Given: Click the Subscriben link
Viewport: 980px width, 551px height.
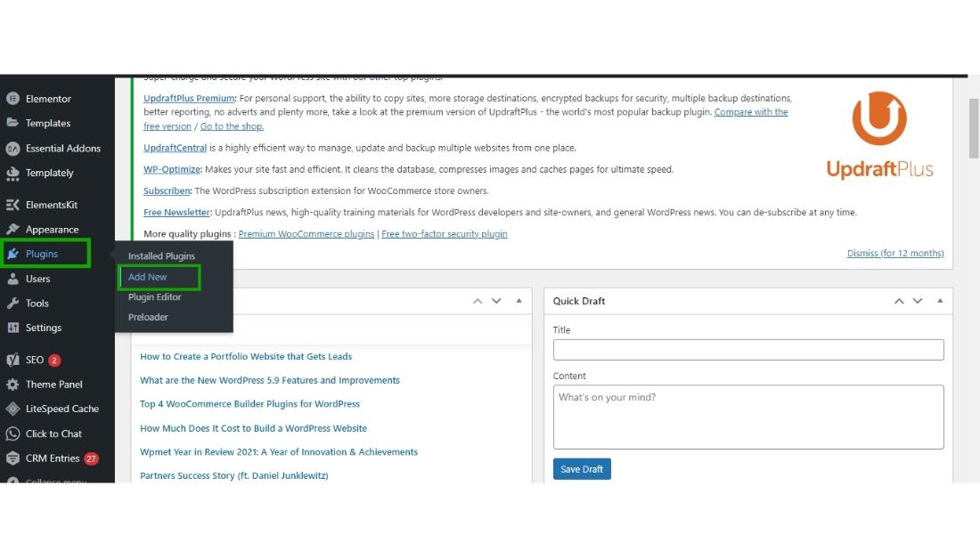Looking at the screenshot, I should click(x=167, y=190).
